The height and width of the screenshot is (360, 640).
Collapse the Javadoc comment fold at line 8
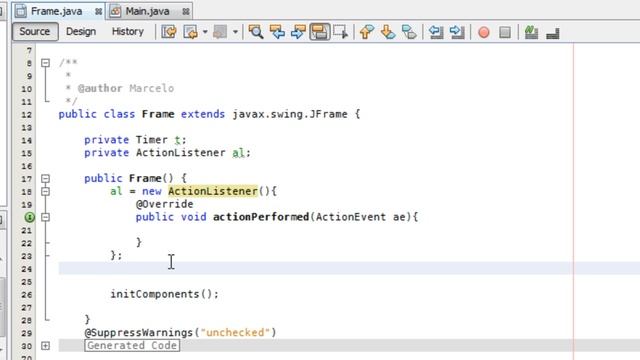[45, 63]
